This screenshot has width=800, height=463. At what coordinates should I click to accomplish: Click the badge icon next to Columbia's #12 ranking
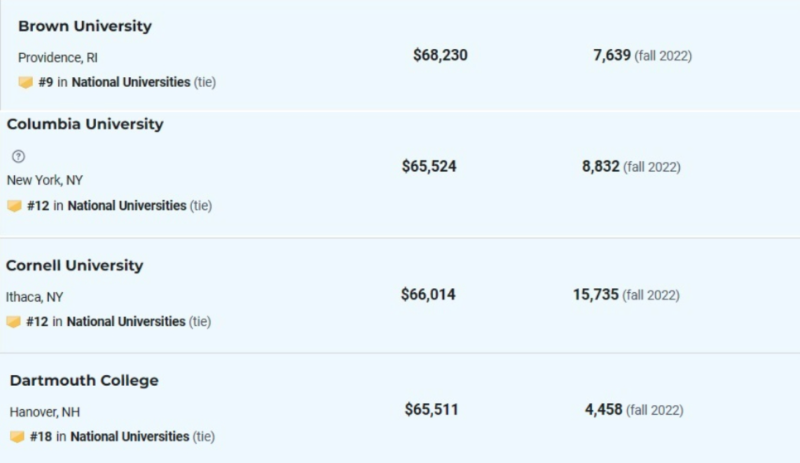14,206
